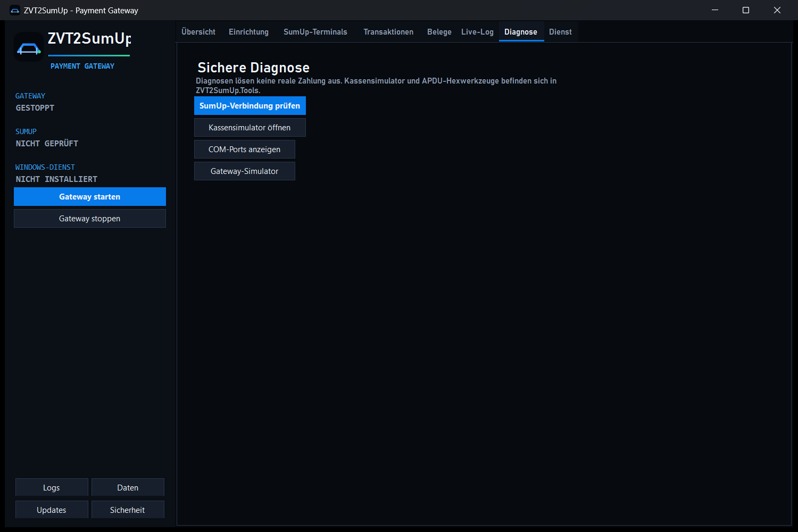Click the diagnosis description text about ZVT2SumUp.Tools
Screen dimensions: 798x532
(376, 86)
